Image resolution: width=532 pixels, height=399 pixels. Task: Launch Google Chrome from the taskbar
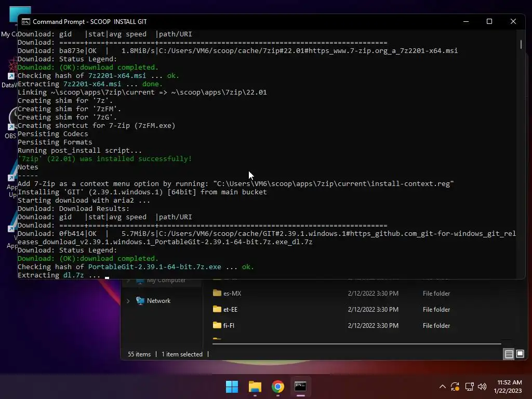click(x=277, y=387)
